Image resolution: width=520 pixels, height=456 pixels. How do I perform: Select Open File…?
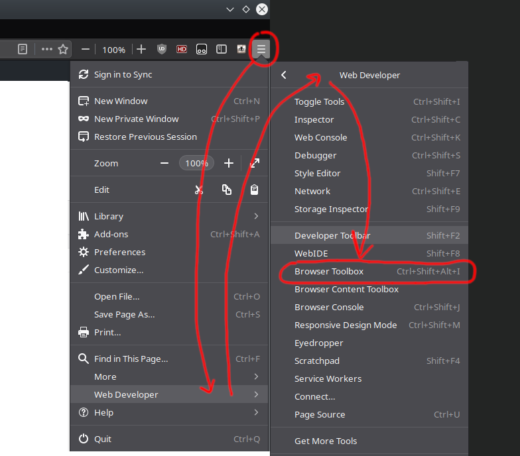169,297
